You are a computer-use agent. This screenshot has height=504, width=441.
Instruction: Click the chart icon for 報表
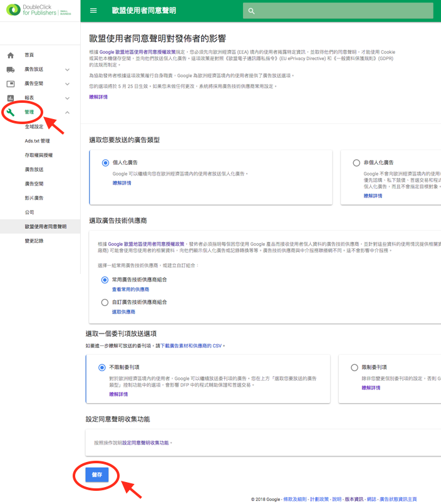11,98
